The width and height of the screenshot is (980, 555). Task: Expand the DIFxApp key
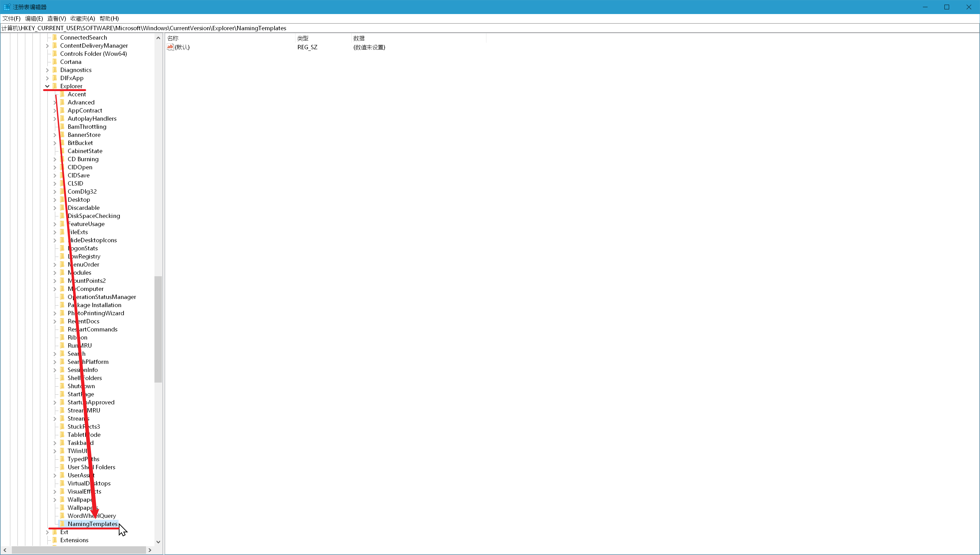(x=47, y=78)
